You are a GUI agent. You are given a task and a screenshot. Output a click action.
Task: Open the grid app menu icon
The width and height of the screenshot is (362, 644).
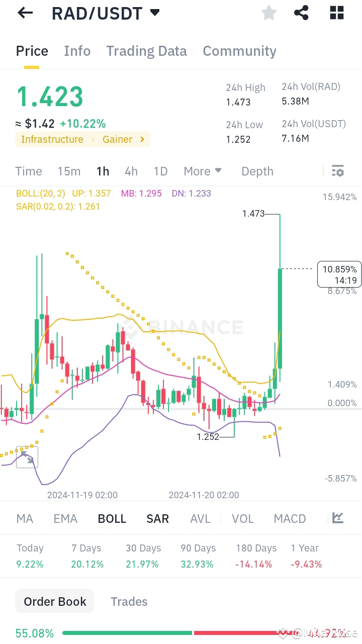click(x=336, y=13)
